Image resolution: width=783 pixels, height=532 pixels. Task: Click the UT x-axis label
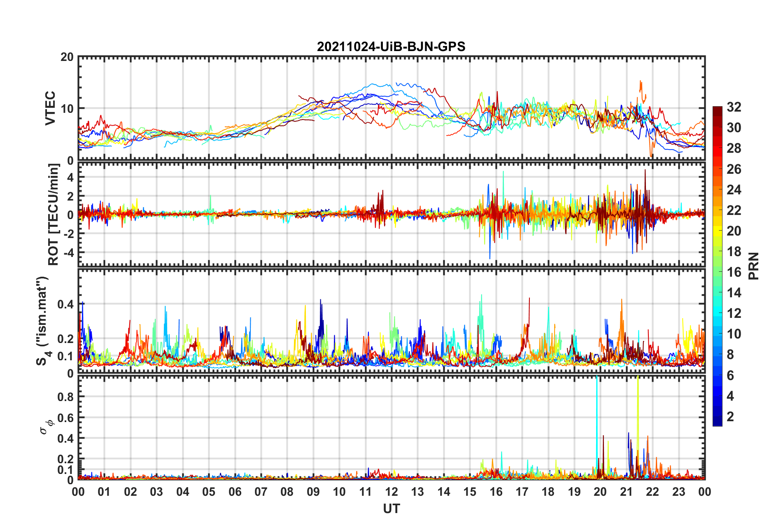(x=391, y=509)
